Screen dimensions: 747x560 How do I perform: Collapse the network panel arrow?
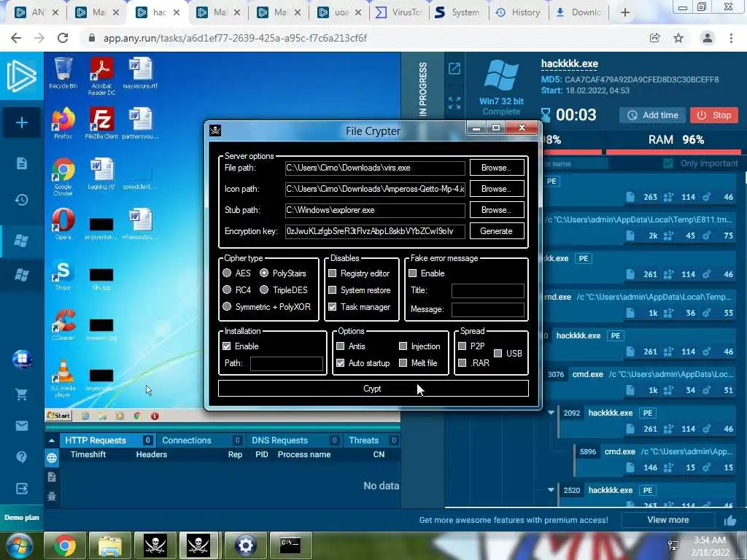click(52, 440)
